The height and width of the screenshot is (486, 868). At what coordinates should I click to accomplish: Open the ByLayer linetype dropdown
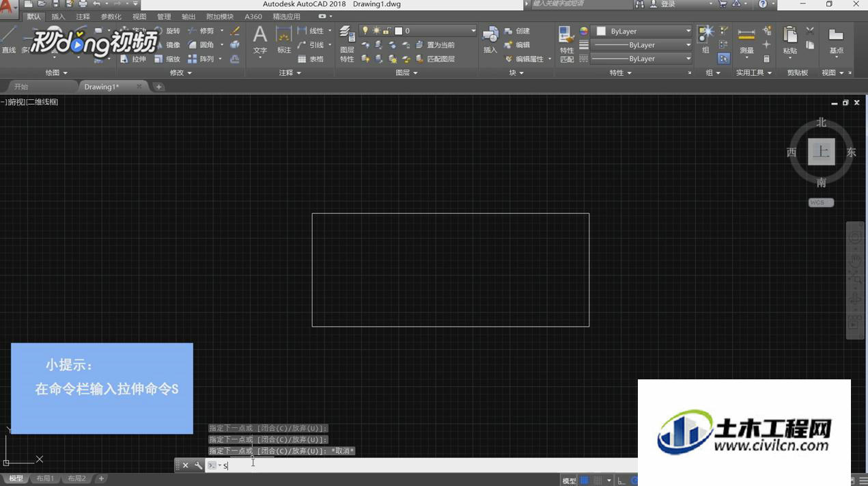click(642, 59)
